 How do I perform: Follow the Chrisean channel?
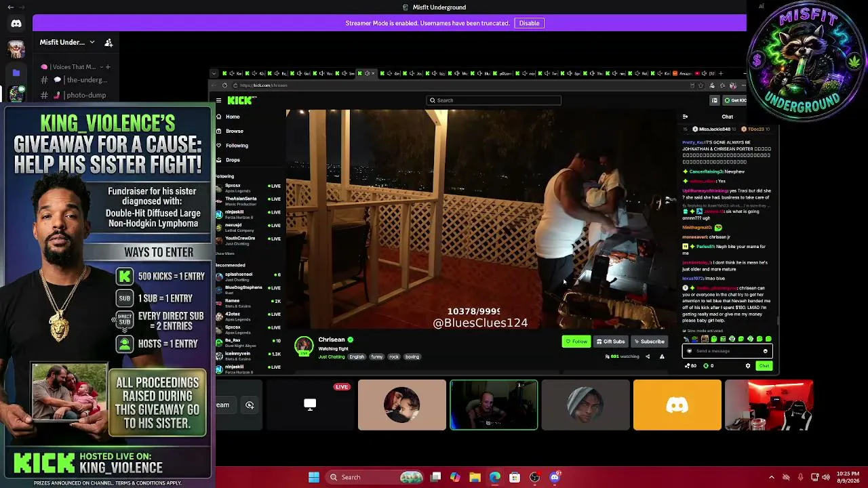pyautogui.click(x=576, y=342)
